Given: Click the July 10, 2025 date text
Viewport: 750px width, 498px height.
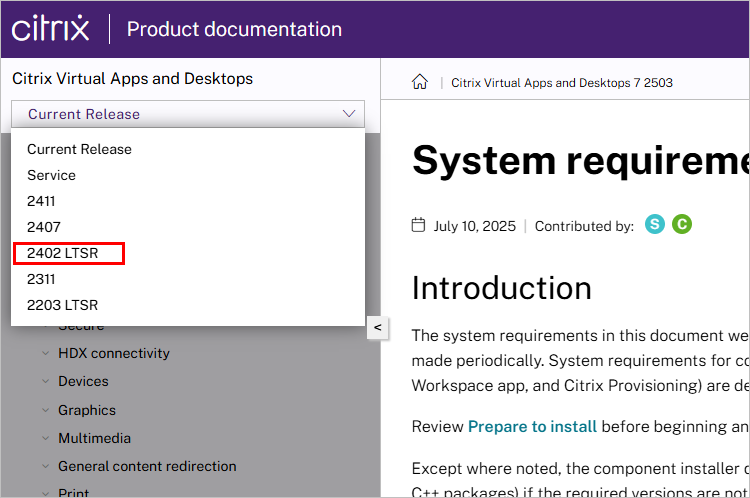Looking at the screenshot, I should [474, 226].
